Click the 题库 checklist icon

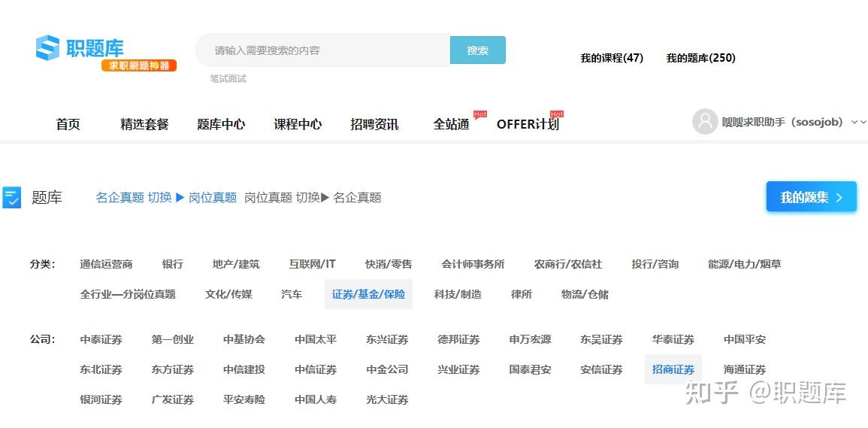click(x=11, y=197)
